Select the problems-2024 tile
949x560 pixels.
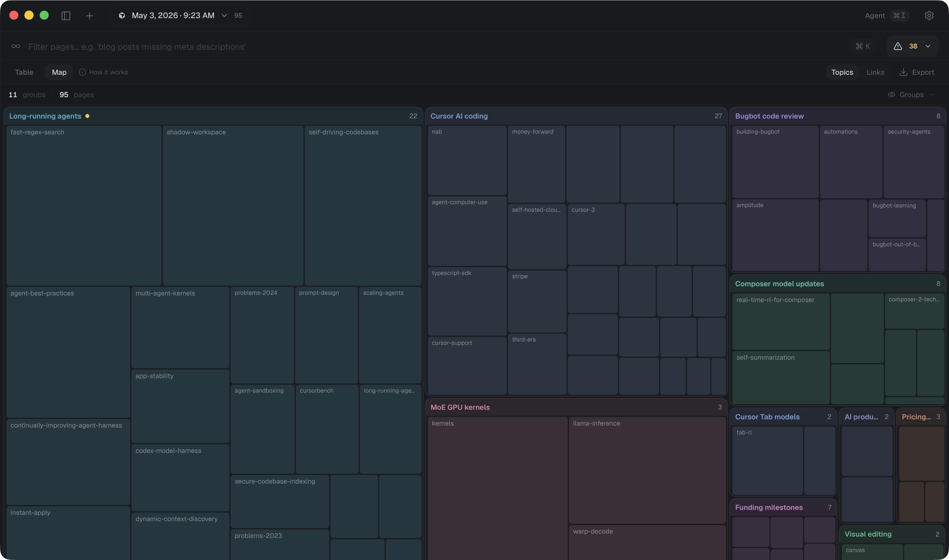(x=262, y=335)
